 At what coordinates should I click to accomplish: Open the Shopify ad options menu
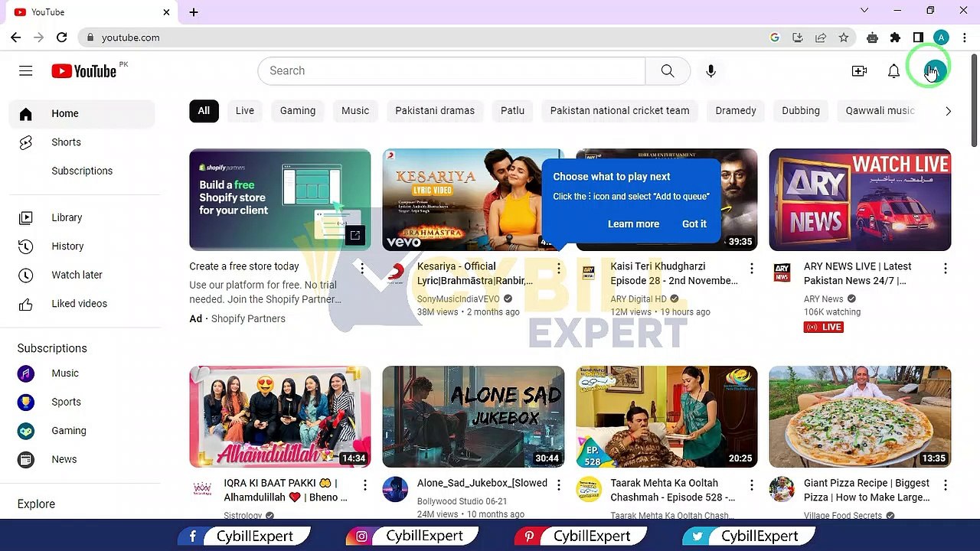click(x=362, y=269)
